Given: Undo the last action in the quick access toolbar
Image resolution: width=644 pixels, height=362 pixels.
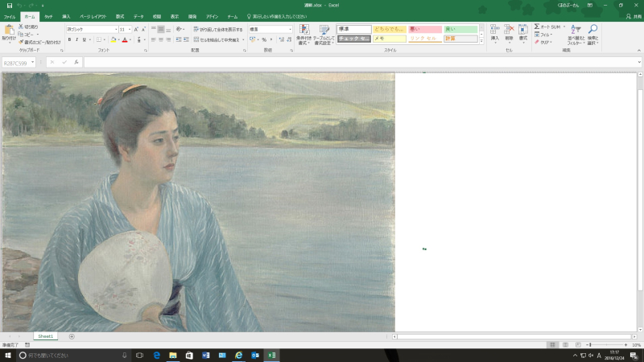Looking at the screenshot, I should click(19, 6).
